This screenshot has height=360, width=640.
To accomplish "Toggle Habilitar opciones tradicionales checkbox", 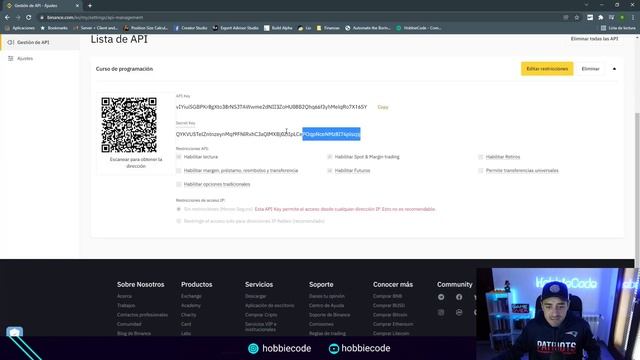I will tap(179, 184).
